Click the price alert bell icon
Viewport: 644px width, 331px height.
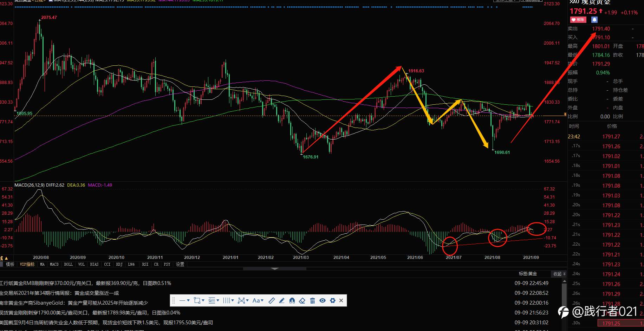click(594, 20)
